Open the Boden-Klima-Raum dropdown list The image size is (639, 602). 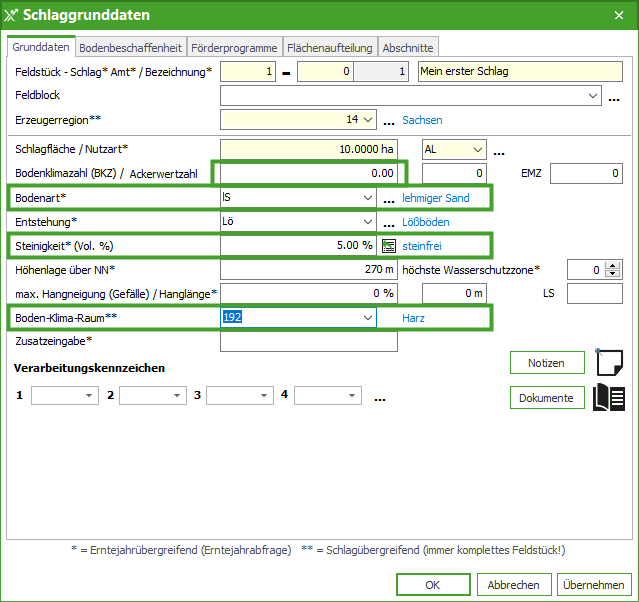tap(367, 317)
